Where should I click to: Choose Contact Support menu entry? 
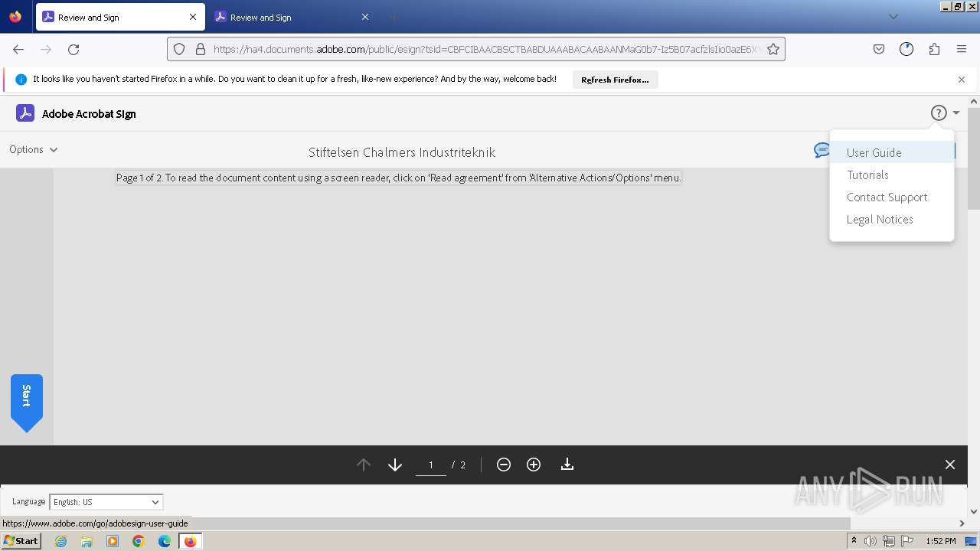point(892,197)
